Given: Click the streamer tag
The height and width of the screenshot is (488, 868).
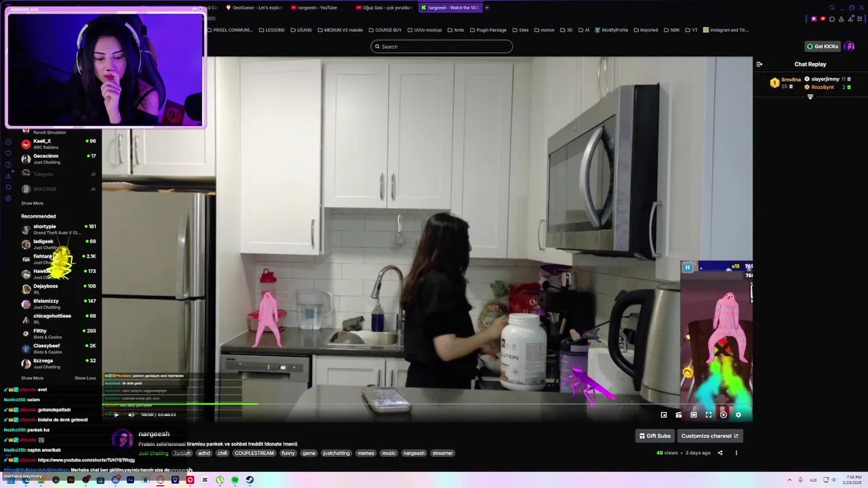Looking at the screenshot, I should (x=442, y=453).
